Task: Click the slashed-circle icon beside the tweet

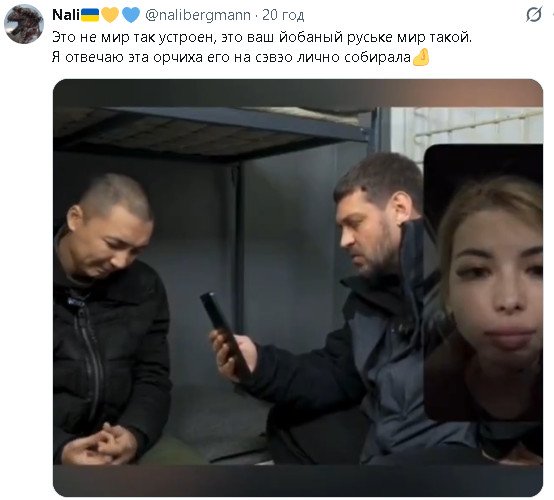Action: tap(533, 15)
